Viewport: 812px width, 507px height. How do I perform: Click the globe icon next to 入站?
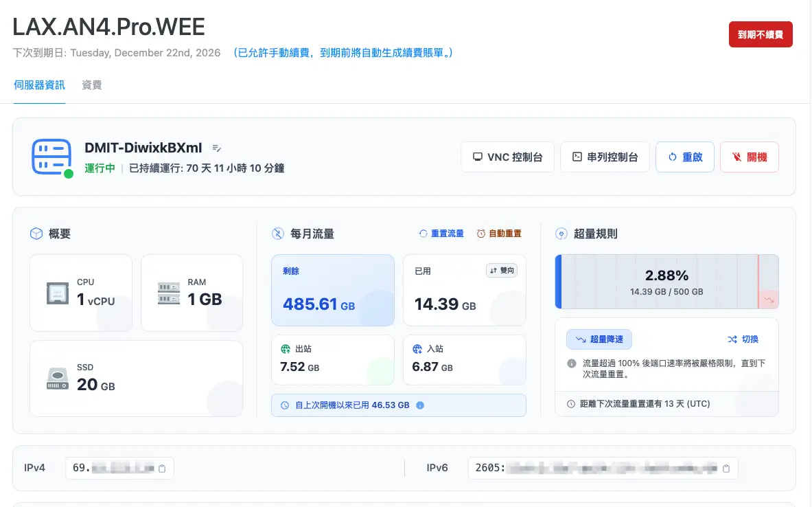[417, 349]
